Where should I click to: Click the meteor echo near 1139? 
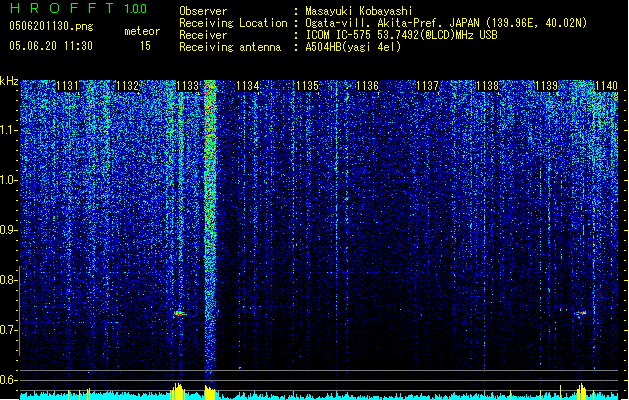point(581,313)
